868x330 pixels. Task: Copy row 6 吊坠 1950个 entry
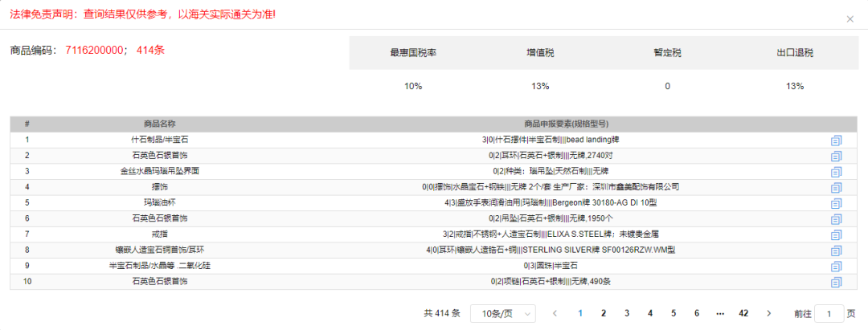[x=836, y=219]
